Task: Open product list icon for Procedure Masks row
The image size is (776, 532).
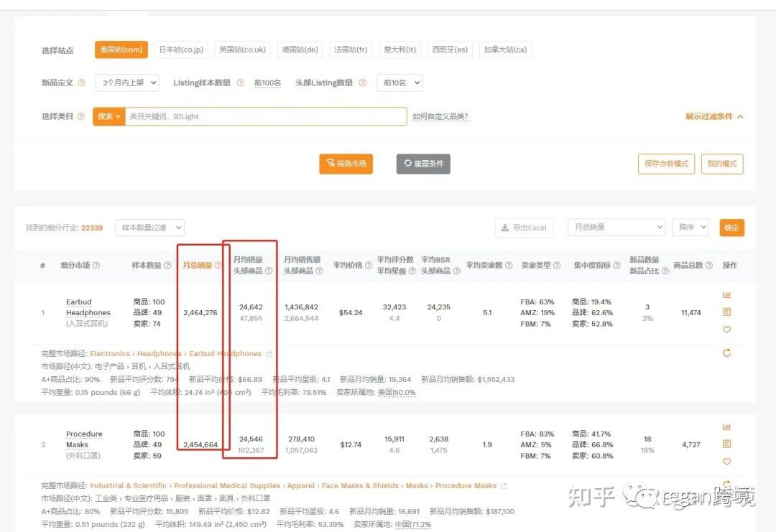Action: 726,444
